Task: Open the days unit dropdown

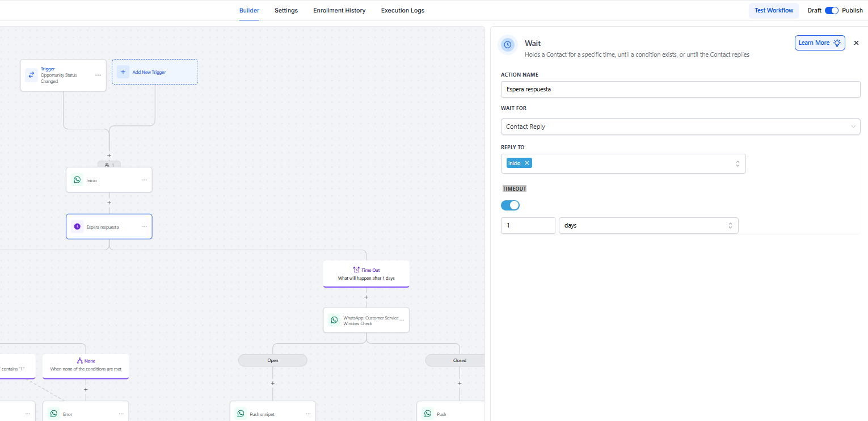Action: pyautogui.click(x=648, y=225)
